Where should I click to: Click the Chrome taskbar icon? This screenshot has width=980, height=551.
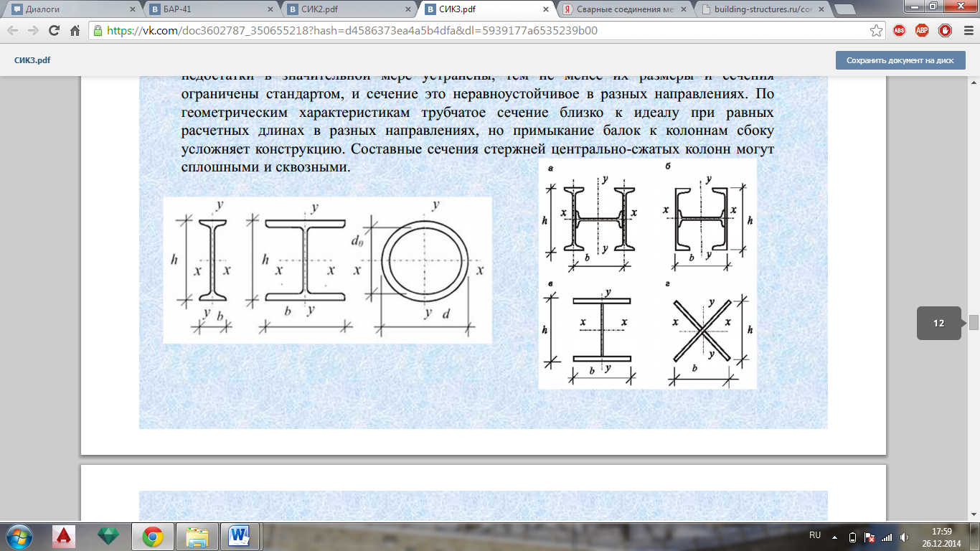tap(152, 536)
